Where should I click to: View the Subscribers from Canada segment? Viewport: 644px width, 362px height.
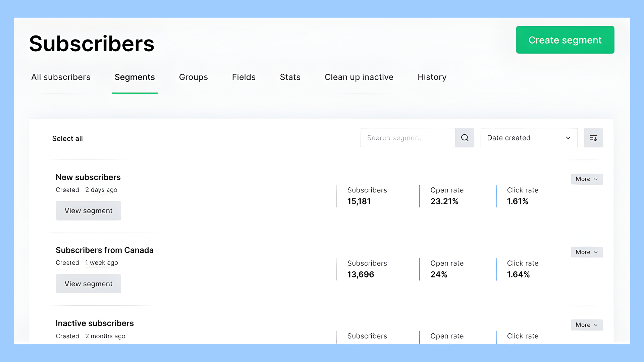coord(88,284)
